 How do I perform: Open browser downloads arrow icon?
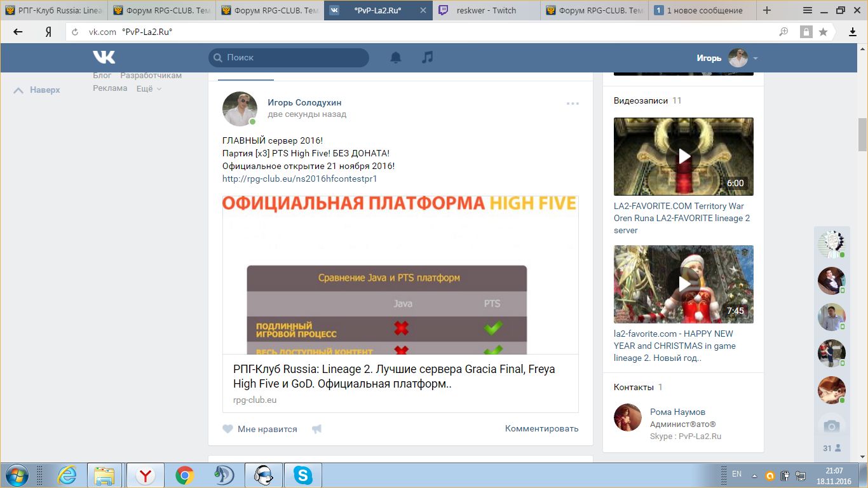(x=853, y=32)
